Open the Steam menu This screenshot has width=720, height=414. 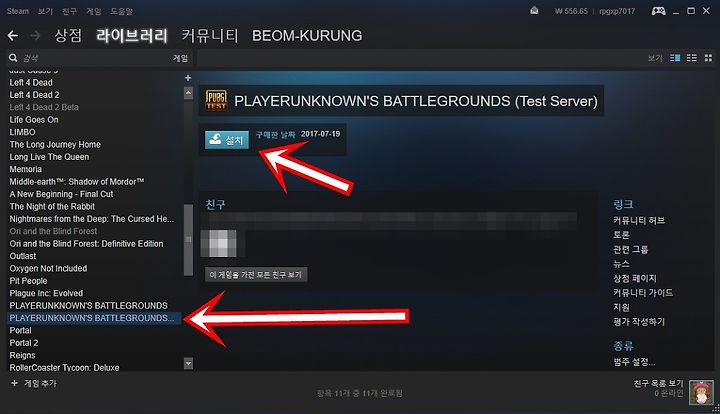[18, 11]
